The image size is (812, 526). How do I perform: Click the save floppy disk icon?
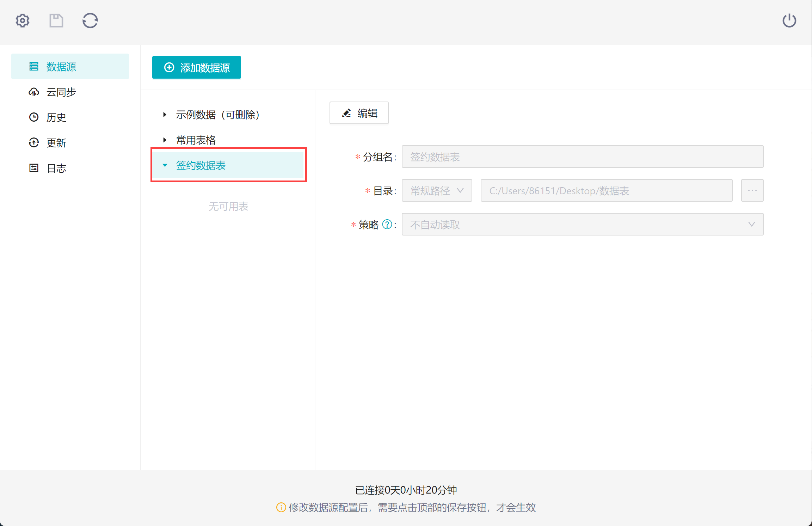click(56, 21)
